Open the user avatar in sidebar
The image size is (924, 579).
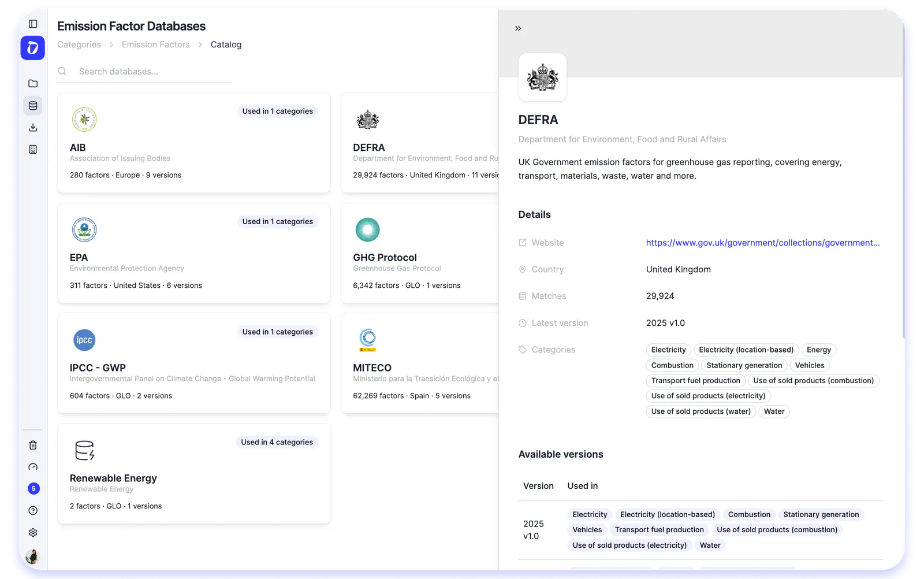33,556
